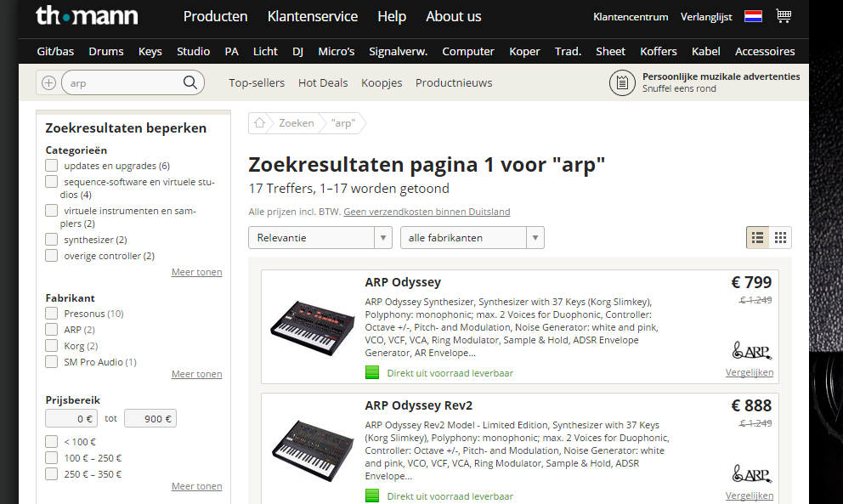Open Koopjes page
This screenshot has width=843, height=504.
tap(382, 82)
